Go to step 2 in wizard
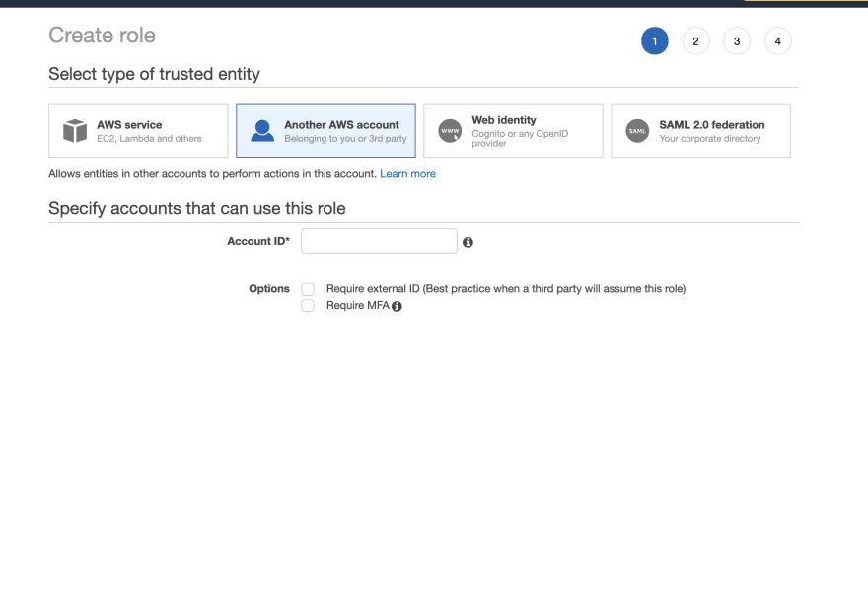 [x=695, y=41]
